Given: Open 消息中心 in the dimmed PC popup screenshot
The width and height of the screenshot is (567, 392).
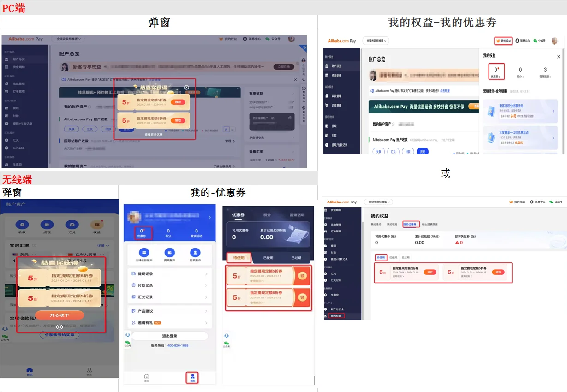Looking at the screenshot, I should coord(251,39).
